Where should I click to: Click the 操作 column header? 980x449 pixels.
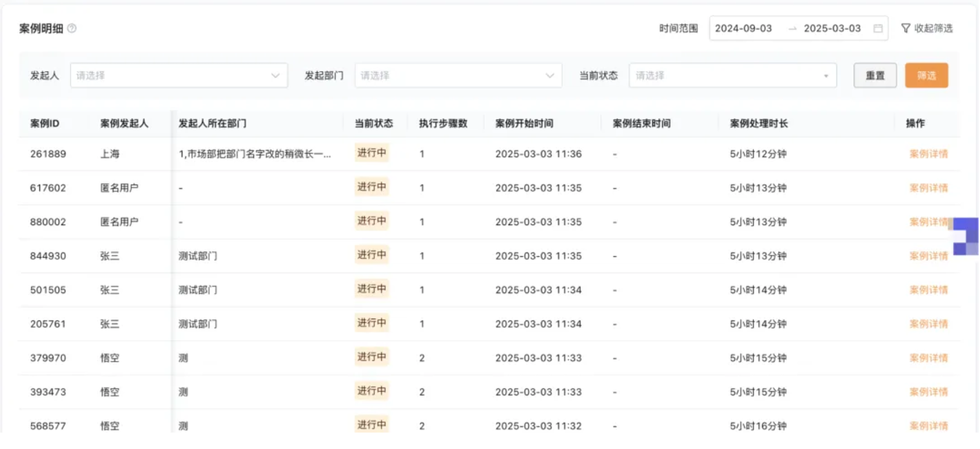[915, 123]
